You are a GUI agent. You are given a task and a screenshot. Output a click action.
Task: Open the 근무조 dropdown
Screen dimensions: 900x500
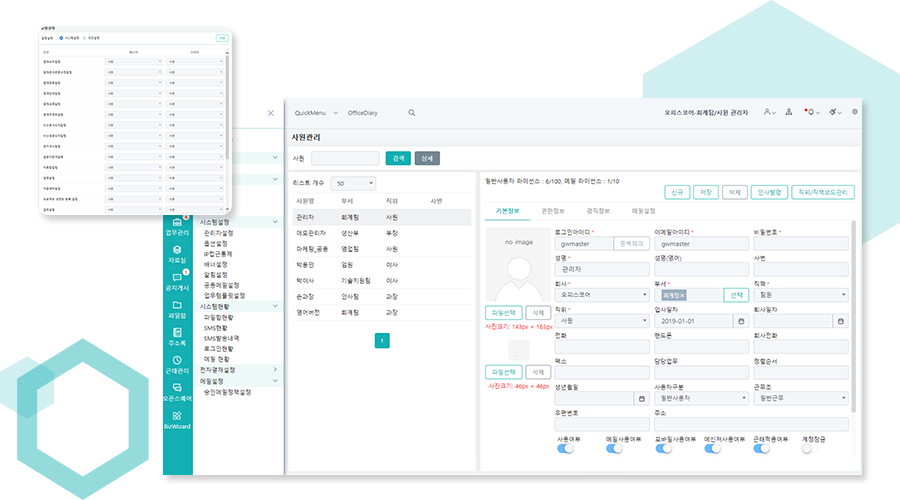[x=800, y=397]
